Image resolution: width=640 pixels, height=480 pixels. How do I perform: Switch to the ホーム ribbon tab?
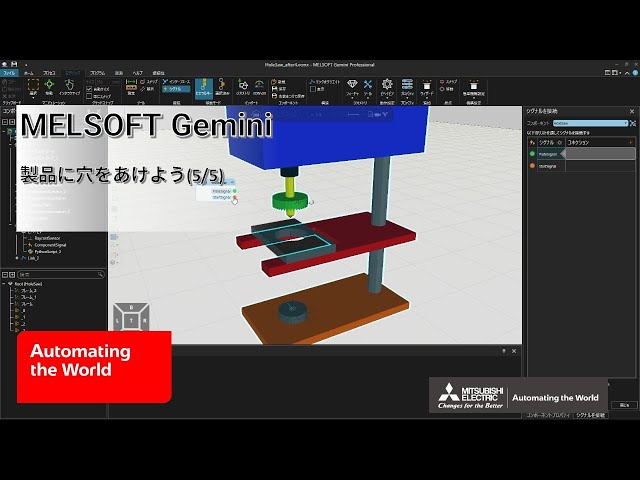coord(29,73)
